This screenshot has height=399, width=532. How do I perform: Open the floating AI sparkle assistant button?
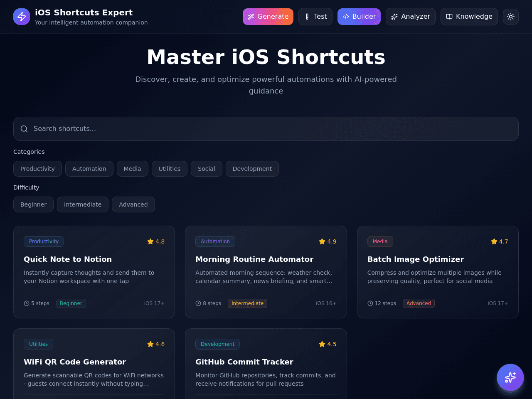(x=510, y=377)
